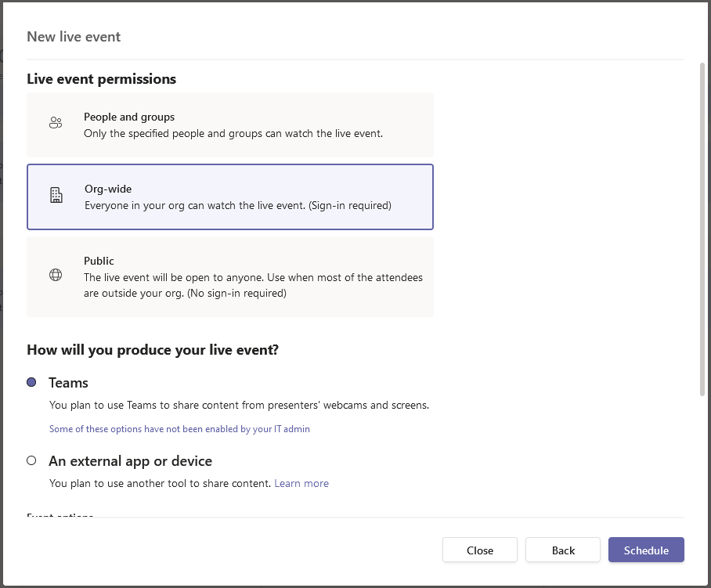Choose the "Org-wide" permission title
Image resolution: width=711 pixels, height=588 pixels.
(x=108, y=189)
